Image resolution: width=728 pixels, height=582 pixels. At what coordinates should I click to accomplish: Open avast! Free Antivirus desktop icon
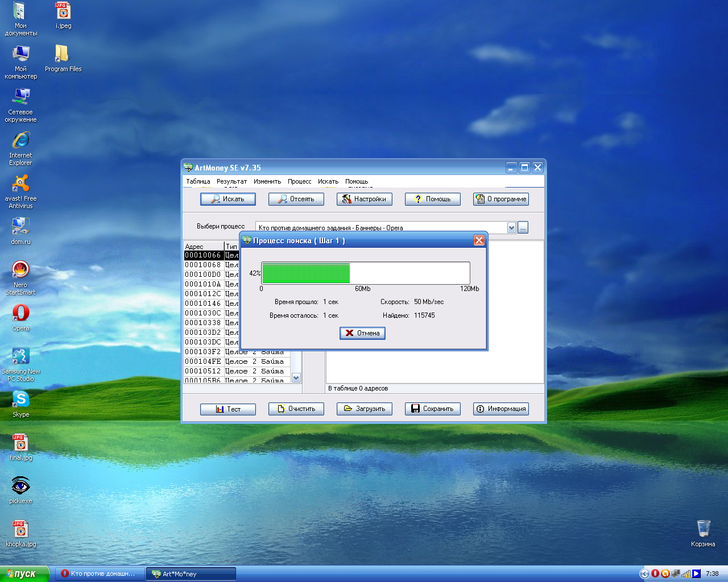coord(20,192)
